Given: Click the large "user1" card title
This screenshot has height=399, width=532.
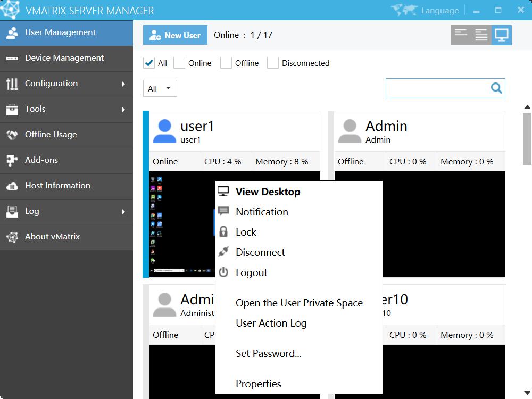Looking at the screenshot, I should 197,126.
